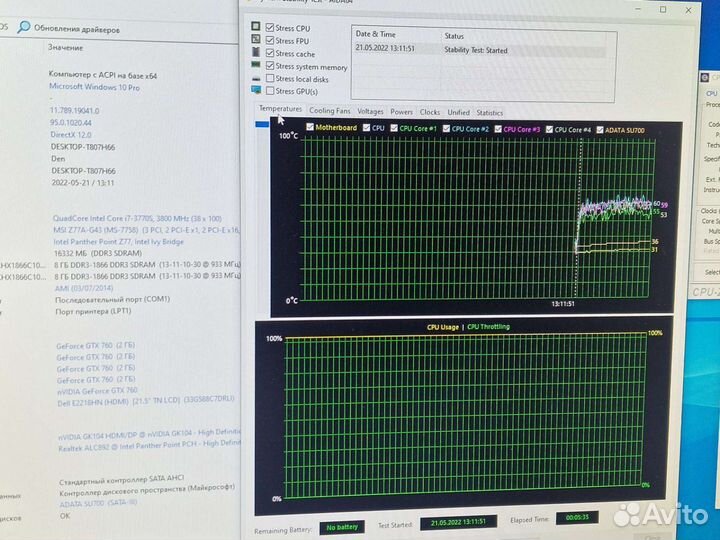Click the No battery status field
Viewport: 720px width, 540px height.
[342, 527]
